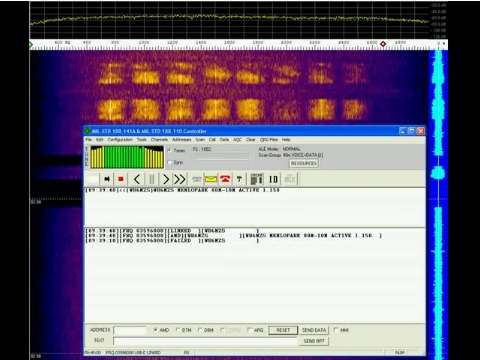Open the Data menu
The height and width of the screenshot is (360, 480).
(224, 140)
